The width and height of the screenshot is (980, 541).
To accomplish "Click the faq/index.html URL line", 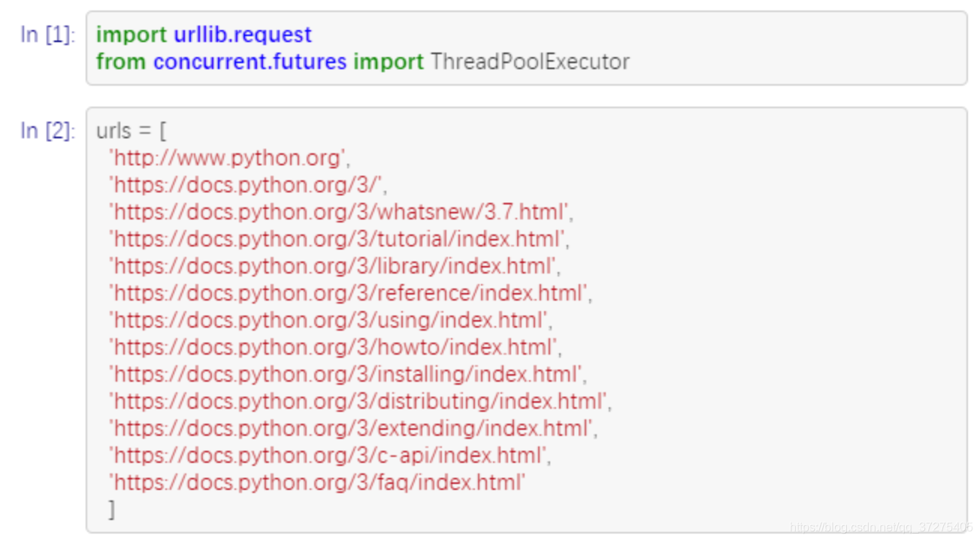I will click(x=317, y=482).
